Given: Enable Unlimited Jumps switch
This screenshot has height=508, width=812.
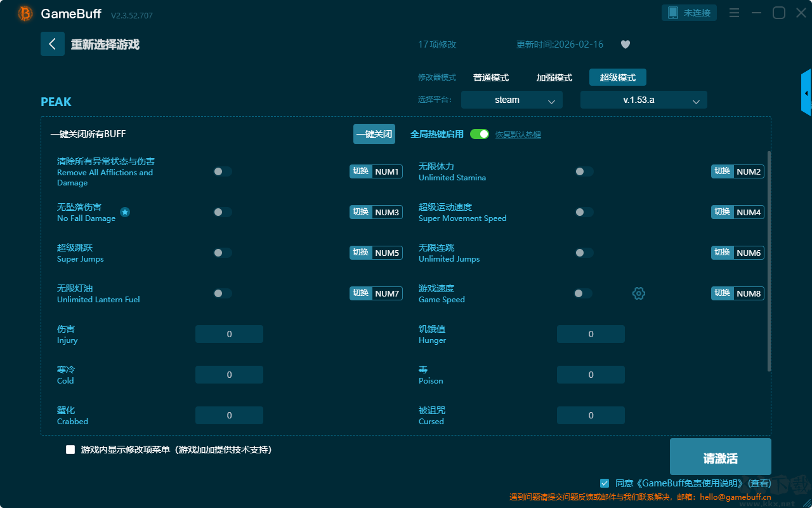Looking at the screenshot, I should (584, 253).
